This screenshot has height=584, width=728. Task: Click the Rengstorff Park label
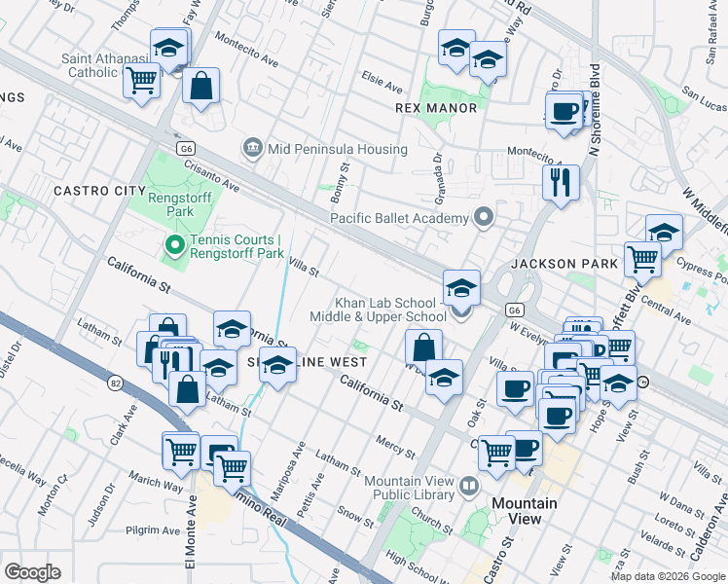tap(180, 204)
